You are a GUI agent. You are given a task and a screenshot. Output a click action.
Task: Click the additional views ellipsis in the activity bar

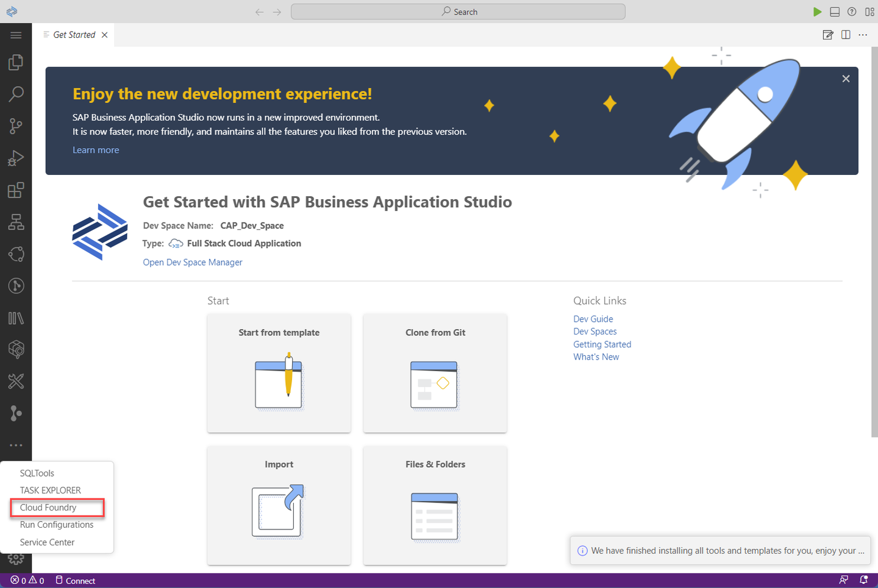(16, 445)
